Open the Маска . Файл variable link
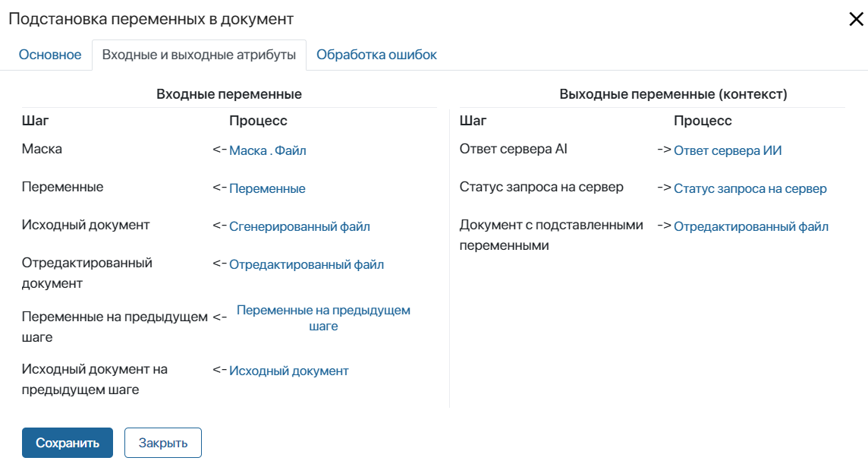868x464 pixels. coord(269,150)
